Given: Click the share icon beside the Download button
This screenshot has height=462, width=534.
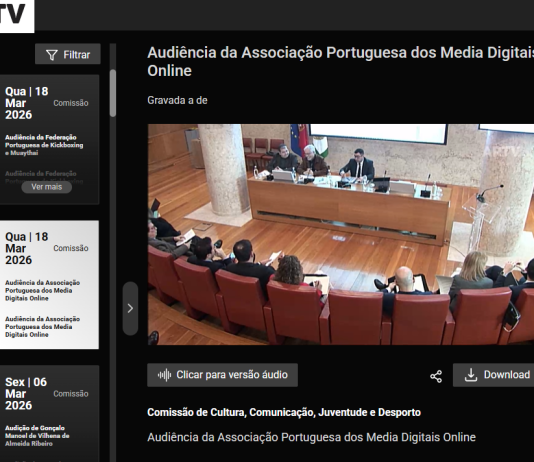Looking at the screenshot, I should tap(436, 376).
